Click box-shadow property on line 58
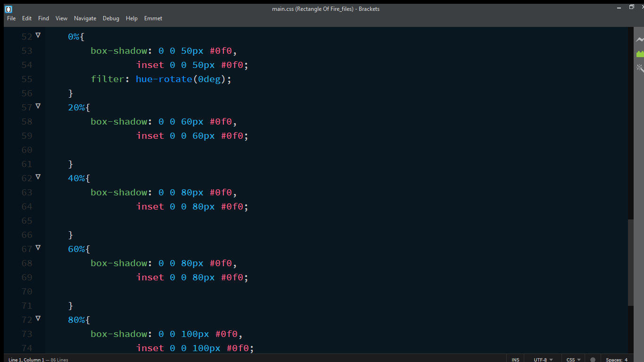The width and height of the screenshot is (644, 362). [x=119, y=121]
